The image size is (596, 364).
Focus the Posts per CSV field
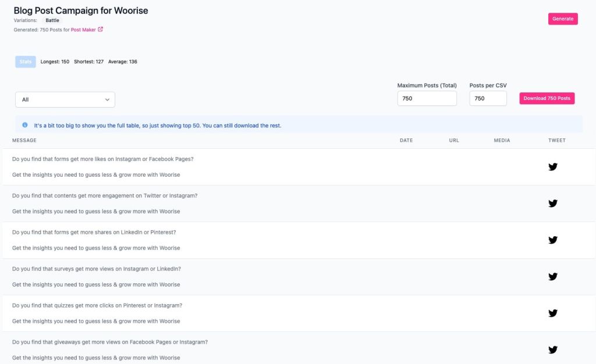click(x=488, y=98)
